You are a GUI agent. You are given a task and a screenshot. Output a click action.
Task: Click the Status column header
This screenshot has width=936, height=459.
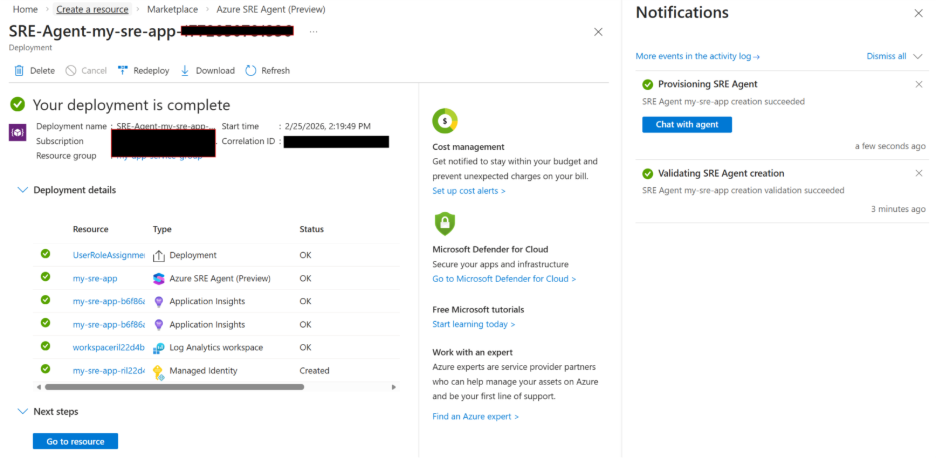(312, 229)
